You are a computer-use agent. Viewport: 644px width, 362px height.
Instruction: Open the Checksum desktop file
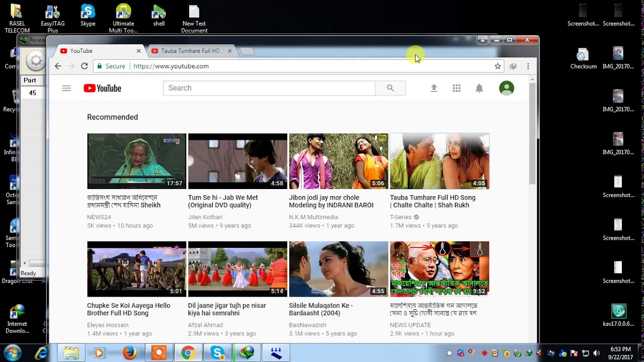tap(583, 58)
